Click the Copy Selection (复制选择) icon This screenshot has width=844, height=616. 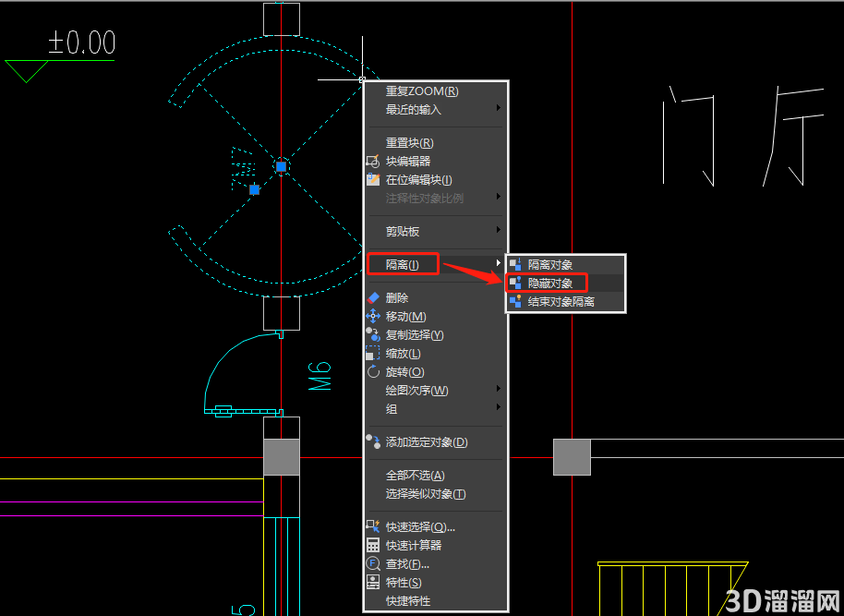tap(373, 334)
